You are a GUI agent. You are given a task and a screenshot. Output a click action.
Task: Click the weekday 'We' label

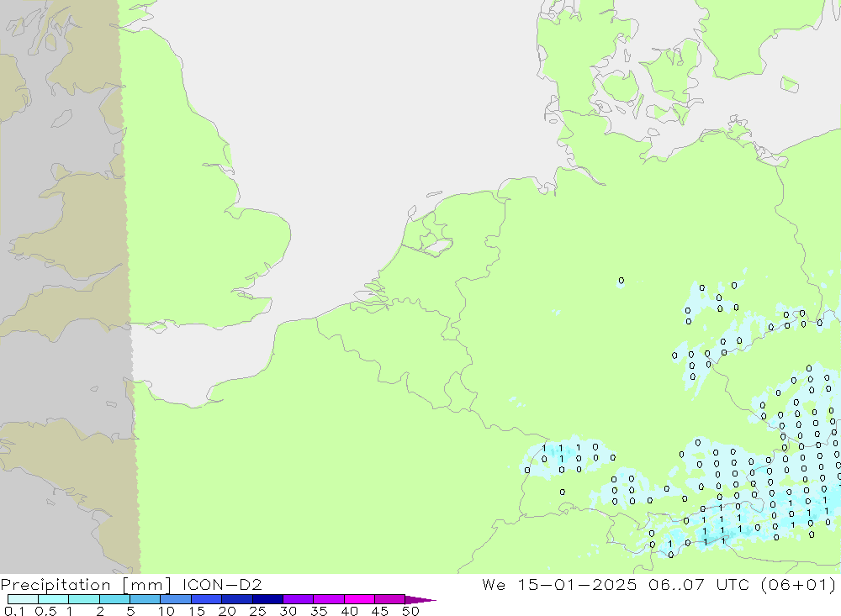[x=494, y=584]
